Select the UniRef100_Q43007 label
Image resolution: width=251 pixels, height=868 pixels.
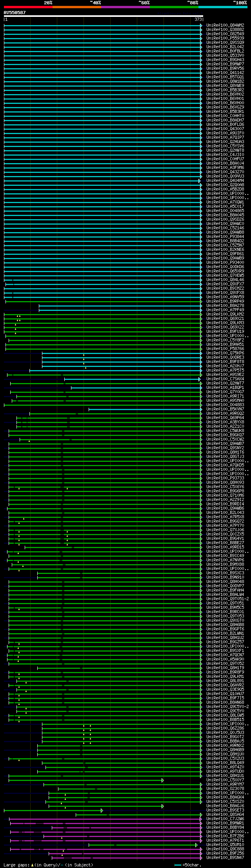[225, 129]
